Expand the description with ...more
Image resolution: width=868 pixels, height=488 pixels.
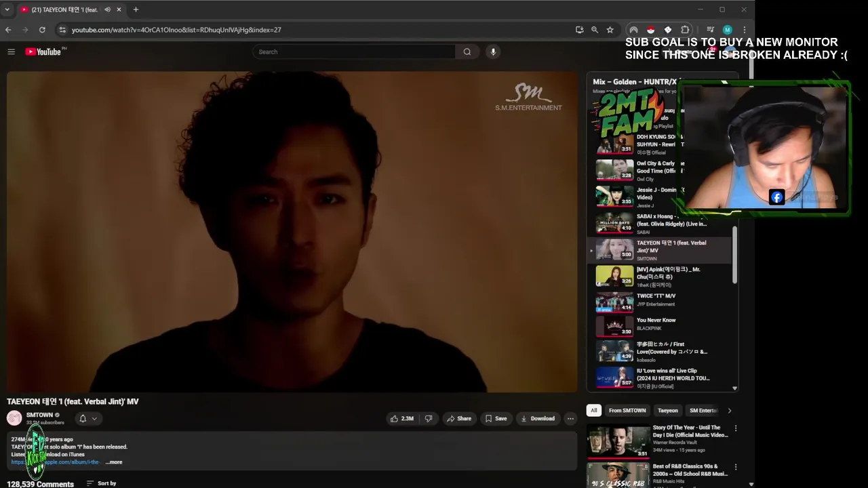[x=114, y=462]
